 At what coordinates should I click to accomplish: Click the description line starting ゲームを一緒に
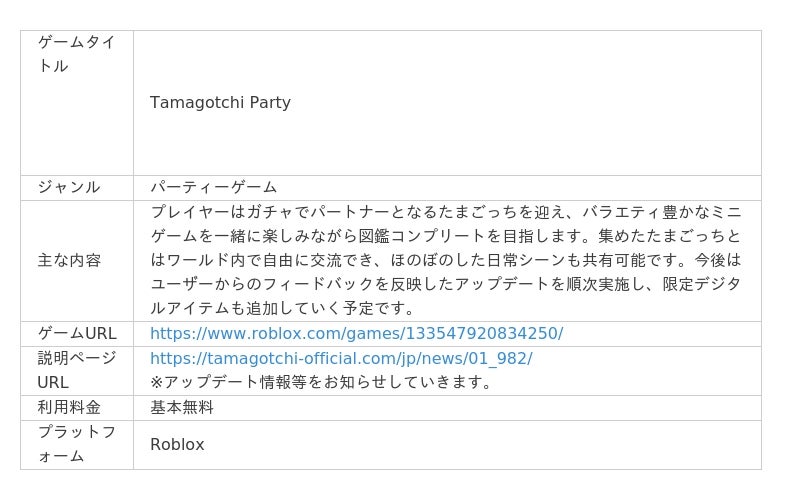pyautogui.click(x=445, y=236)
